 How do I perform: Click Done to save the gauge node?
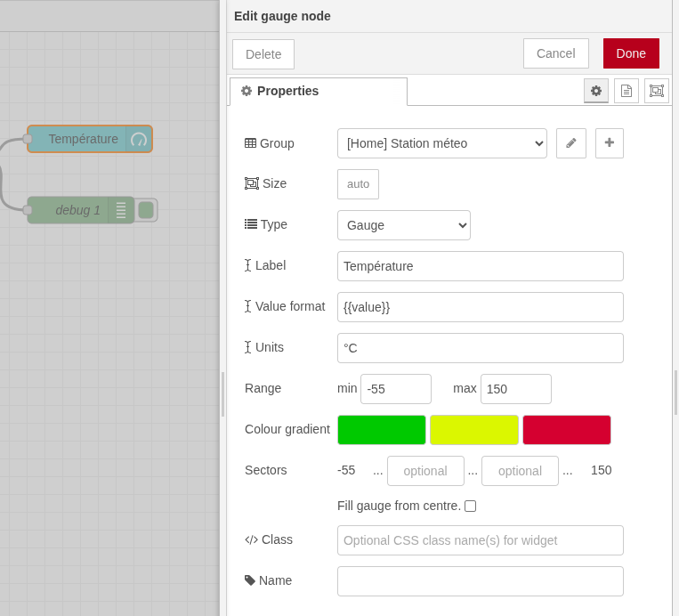(x=631, y=53)
